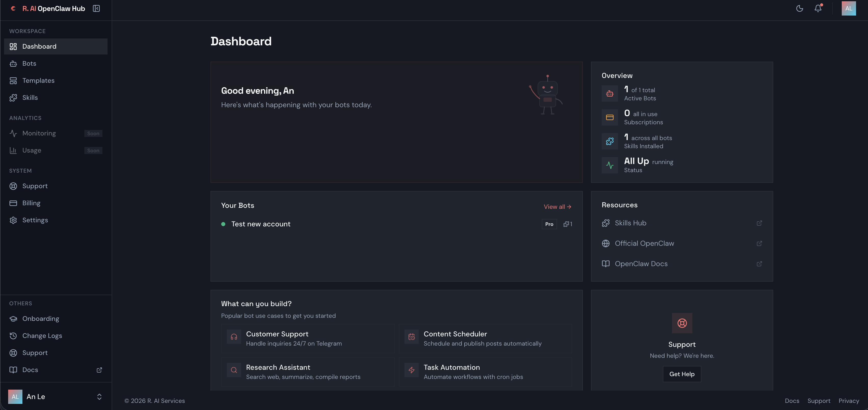The width and height of the screenshot is (868, 410).
Task: Open OpenClaw Docs external link icon
Action: pos(759,264)
